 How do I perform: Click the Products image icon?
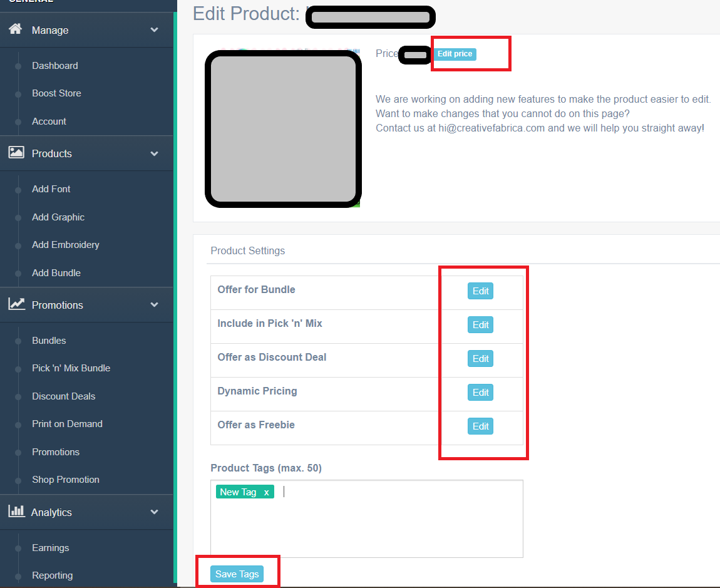point(16,153)
